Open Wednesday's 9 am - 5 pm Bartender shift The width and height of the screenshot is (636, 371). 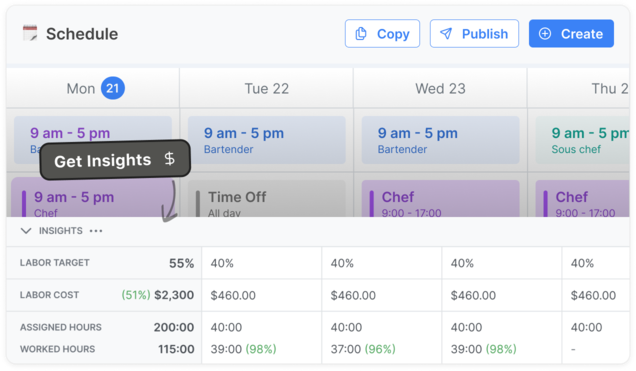440,140
